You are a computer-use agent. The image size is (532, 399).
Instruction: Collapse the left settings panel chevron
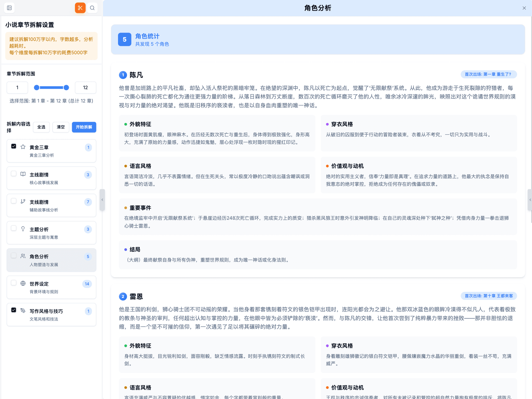[102, 200]
